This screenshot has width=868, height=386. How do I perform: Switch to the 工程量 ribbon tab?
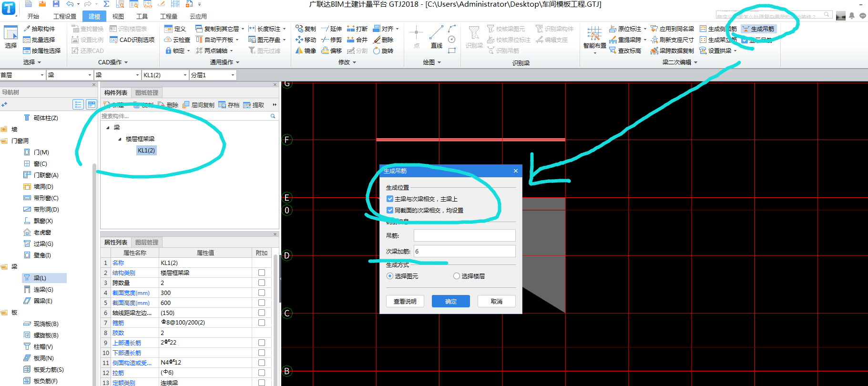click(169, 16)
